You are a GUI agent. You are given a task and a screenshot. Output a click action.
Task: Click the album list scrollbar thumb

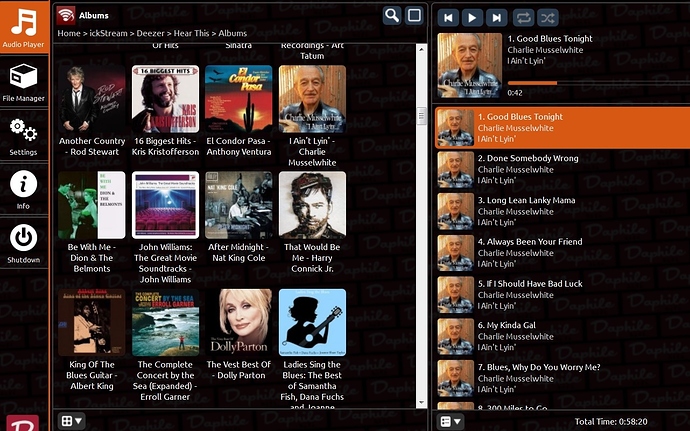pos(421,116)
